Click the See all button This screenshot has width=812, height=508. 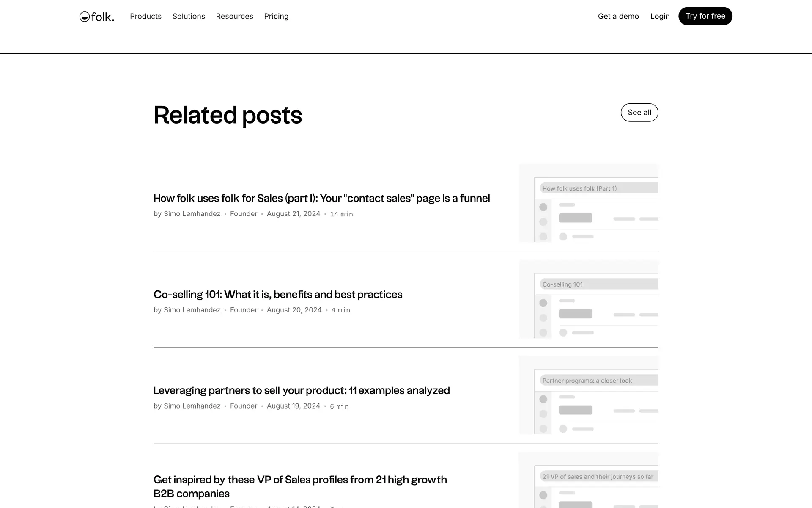pyautogui.click(x=639, y=113)
